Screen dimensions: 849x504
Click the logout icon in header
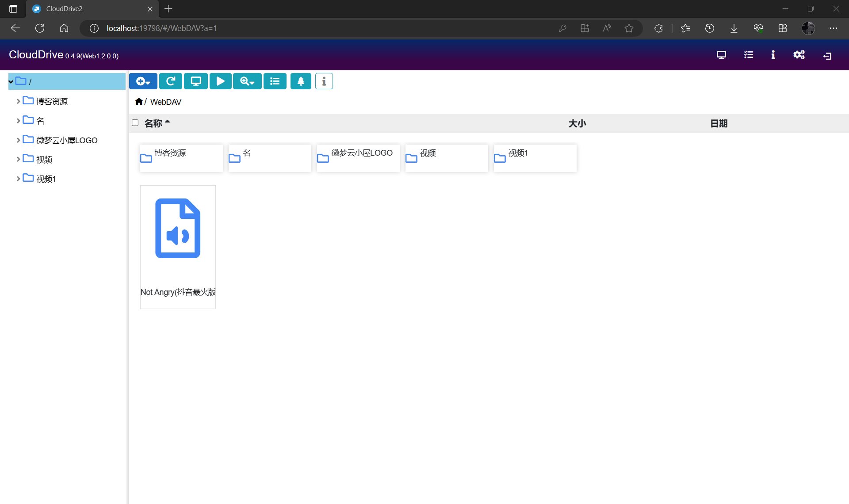pyautogui.click(x=827, y=56)
